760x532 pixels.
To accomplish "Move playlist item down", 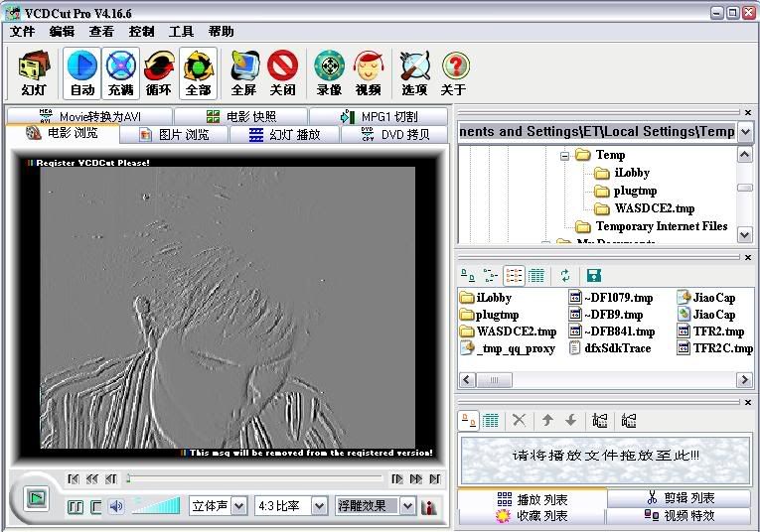I will click(571, 420).
